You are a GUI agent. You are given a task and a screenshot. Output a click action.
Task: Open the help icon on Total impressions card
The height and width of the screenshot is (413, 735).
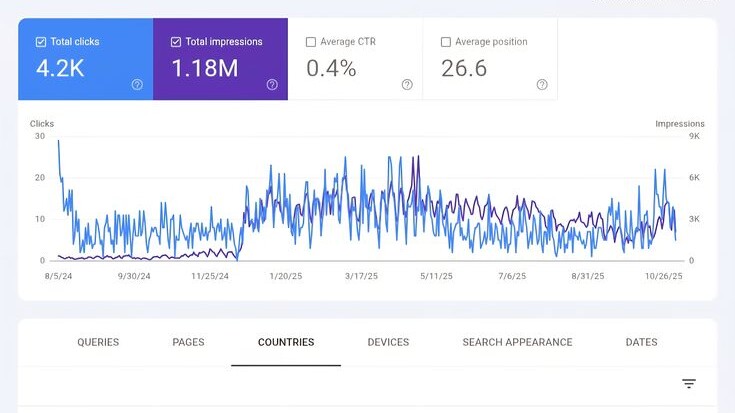272,84
